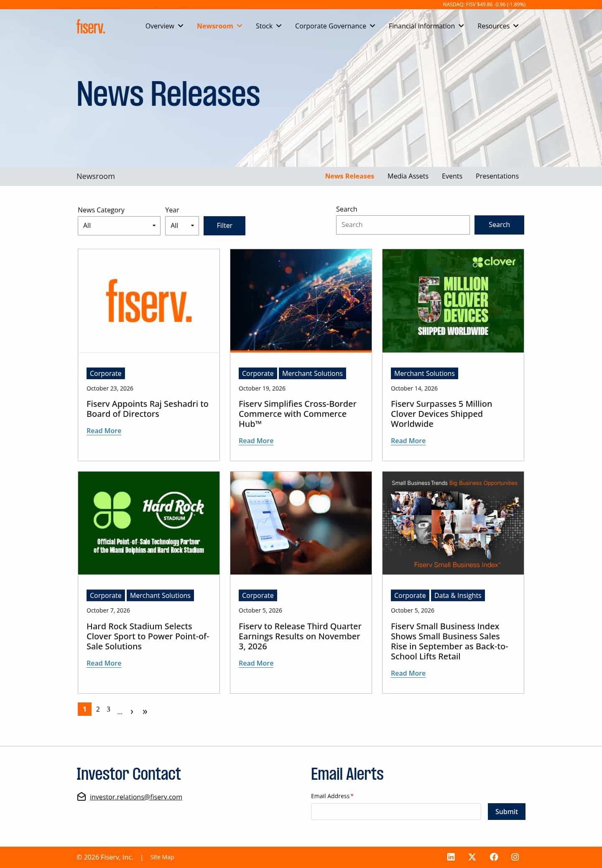
Task: Select the News Releases tab
Action: tap(349, 176)
